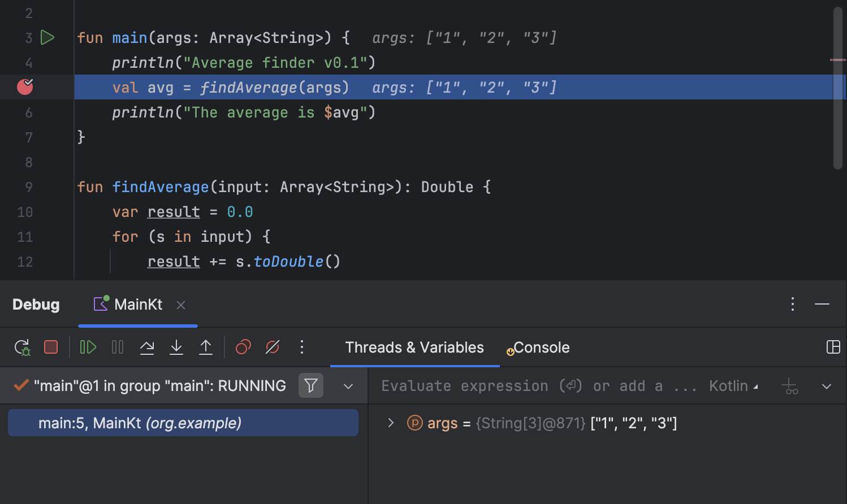Open the Kotlin language dropdown
The width and height of the screenshot is (847, 504).
[732, 385]
